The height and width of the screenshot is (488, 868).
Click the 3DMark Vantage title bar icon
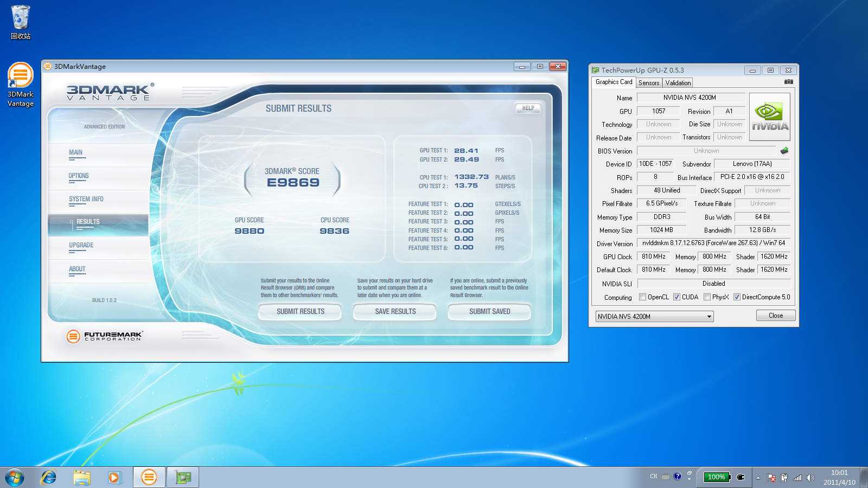pos(48,66)
